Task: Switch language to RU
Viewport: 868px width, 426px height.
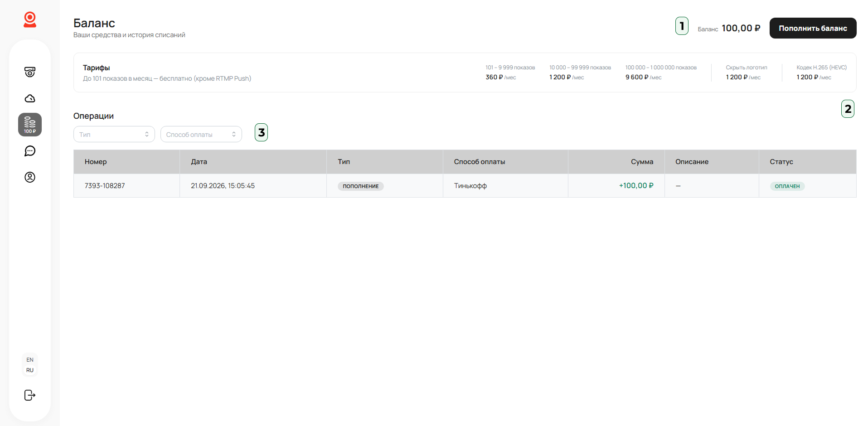Action: click(x=30, y=370)
